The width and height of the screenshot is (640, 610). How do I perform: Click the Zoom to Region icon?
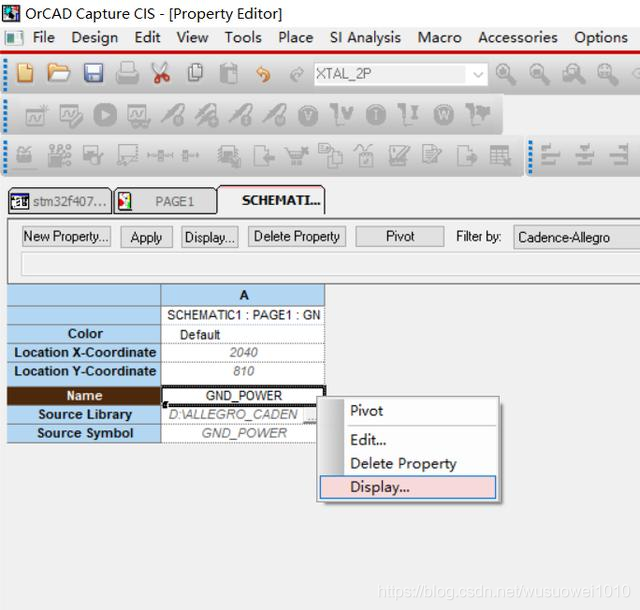click(573, 74)
